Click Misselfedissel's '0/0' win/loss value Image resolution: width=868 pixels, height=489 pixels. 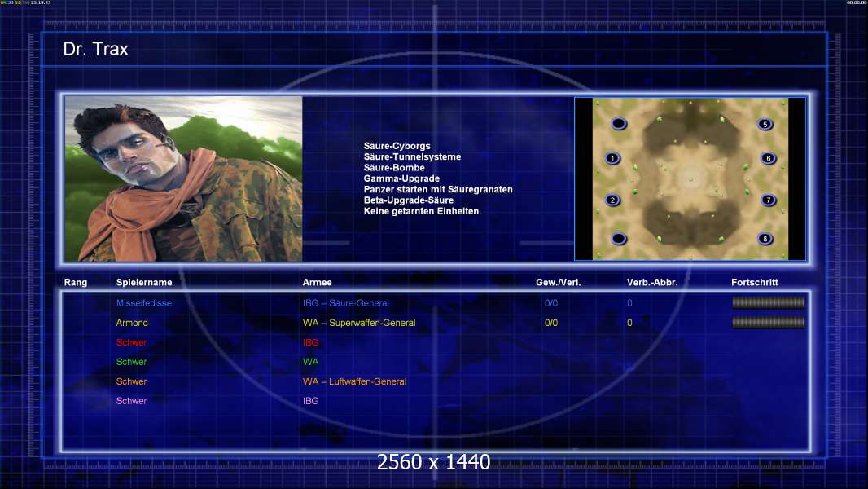[x=551, y=303]
